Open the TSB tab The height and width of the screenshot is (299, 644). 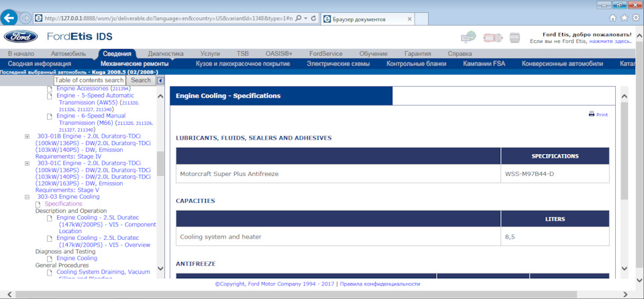(243, 54)
